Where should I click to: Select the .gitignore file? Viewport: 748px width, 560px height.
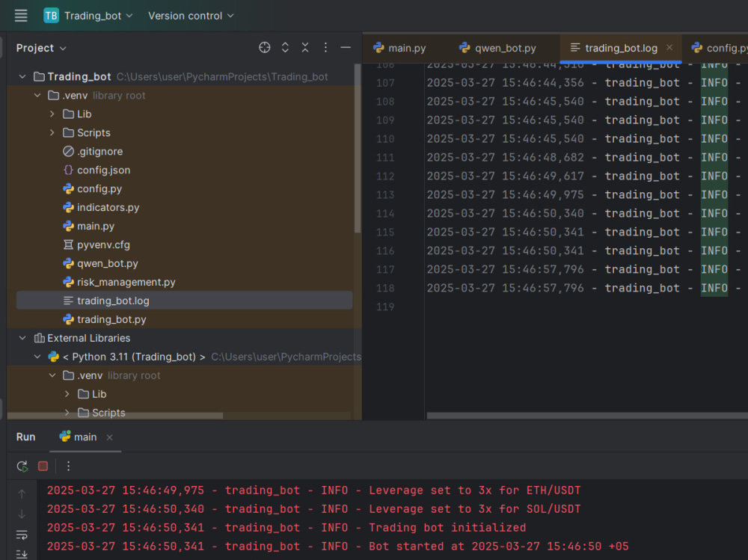pyautogui.click(x=93, y=152)
